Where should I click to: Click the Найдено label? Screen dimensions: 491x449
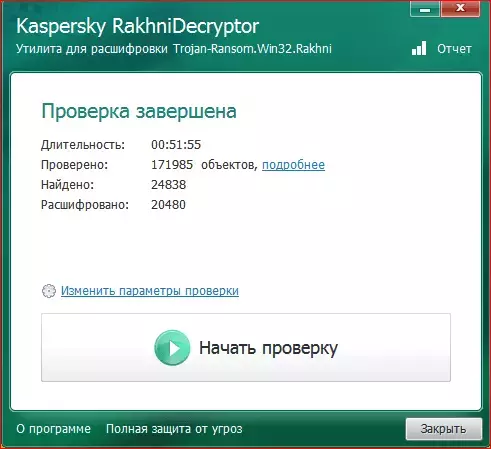[x=68, y=185]
